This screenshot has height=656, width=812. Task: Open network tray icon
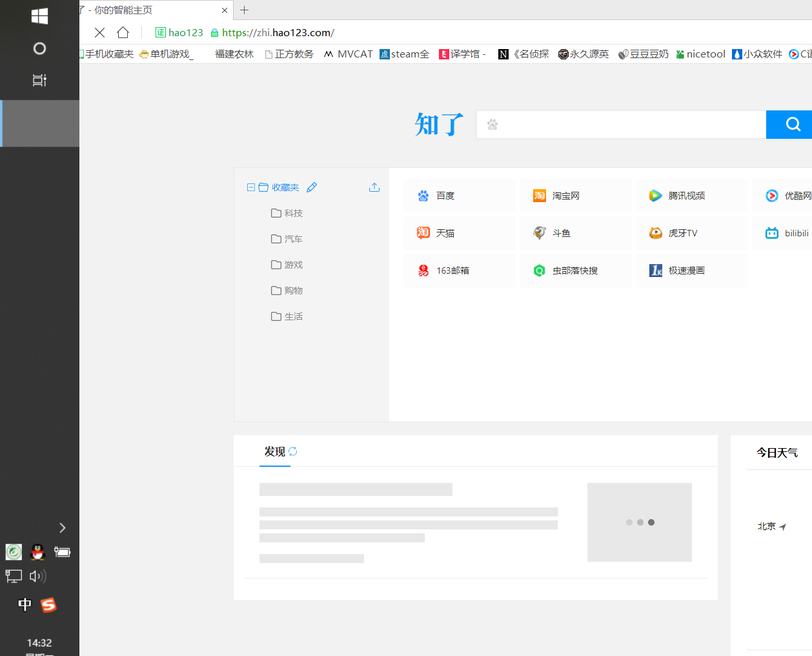click(x=14, y=576)
